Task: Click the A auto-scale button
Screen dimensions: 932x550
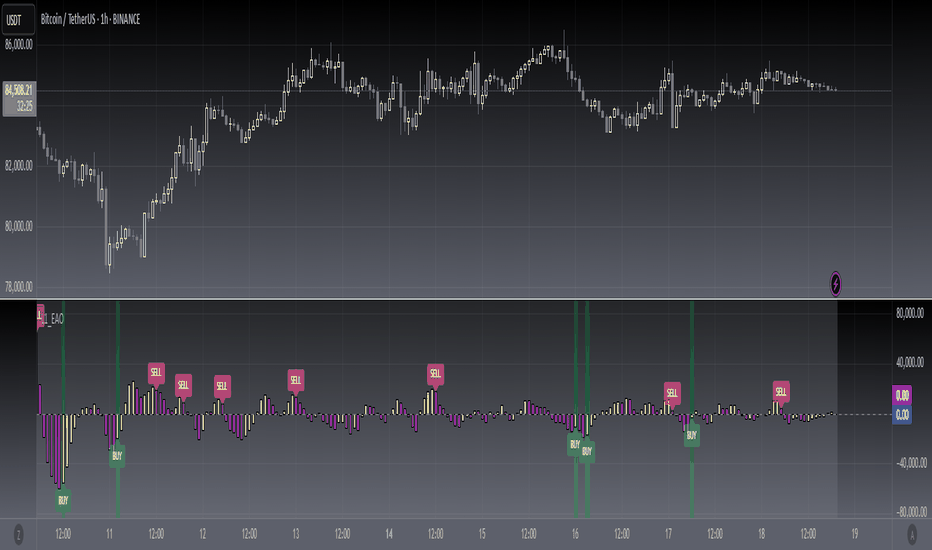Action: (912, 535)
